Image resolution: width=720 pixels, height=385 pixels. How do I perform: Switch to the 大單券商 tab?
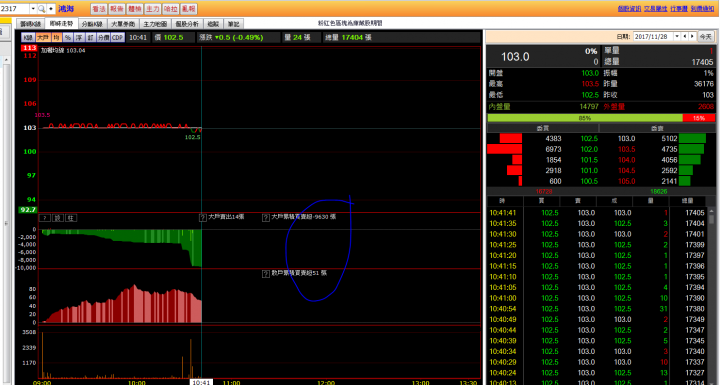(x=124, y=24)
